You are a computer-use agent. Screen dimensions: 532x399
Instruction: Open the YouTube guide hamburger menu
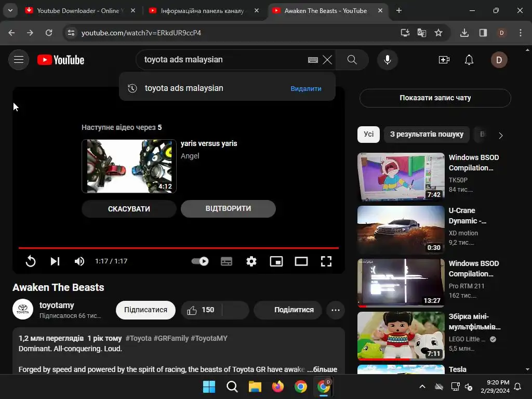click(x=19, y=60)
